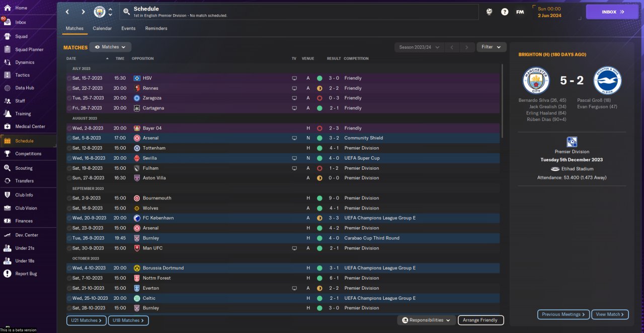Go forward with the right arrow
Viewport: 644px width, 333px height.
pyautogui.click(x=83, y=12)
